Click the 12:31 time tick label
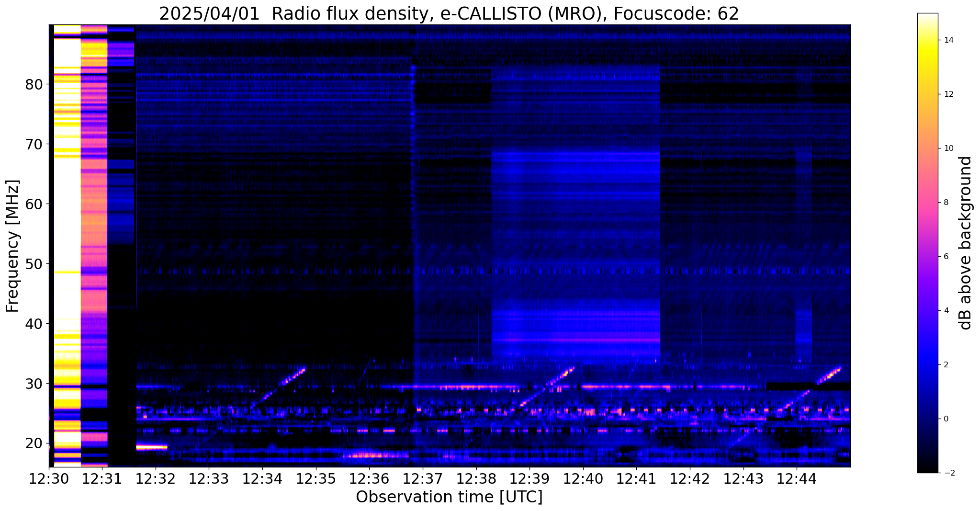This screenshot has height=511, width=980. [102, 478]
